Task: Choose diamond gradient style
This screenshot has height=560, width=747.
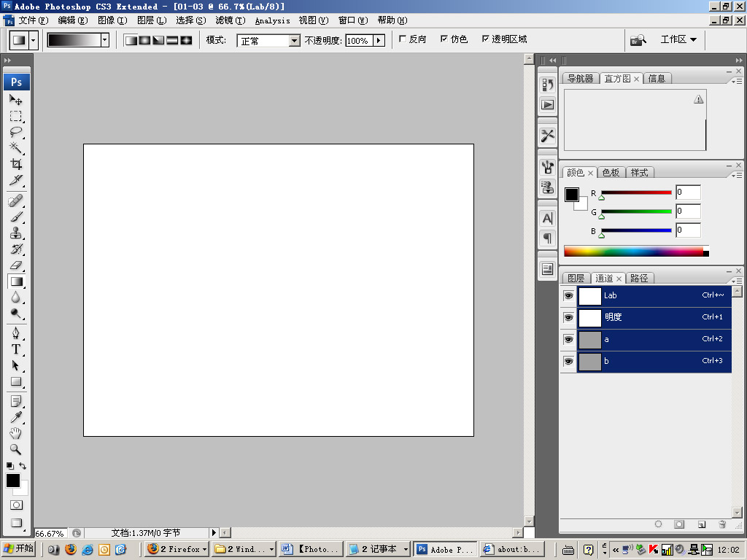Action: click(x=186, y=41)
